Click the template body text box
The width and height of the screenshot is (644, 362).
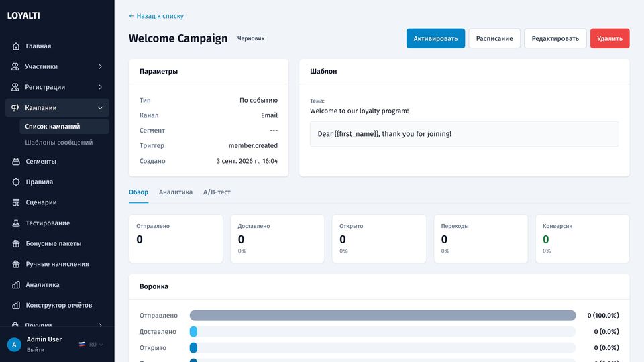464,134
